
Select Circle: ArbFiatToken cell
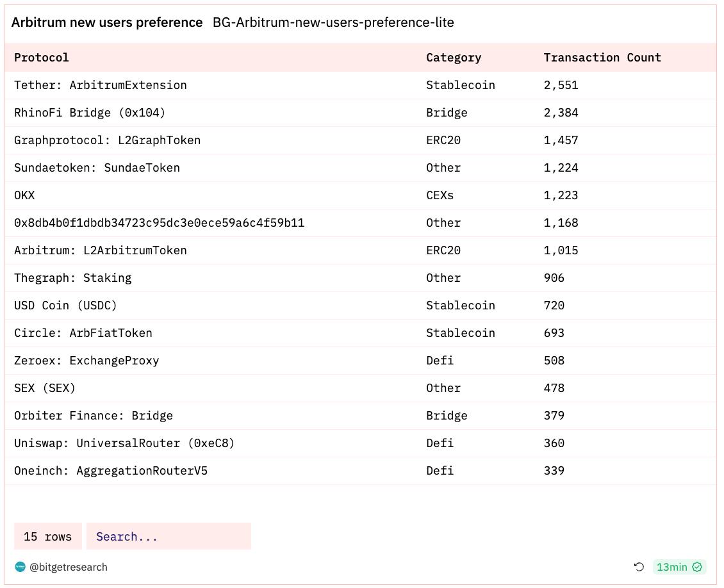83,333
